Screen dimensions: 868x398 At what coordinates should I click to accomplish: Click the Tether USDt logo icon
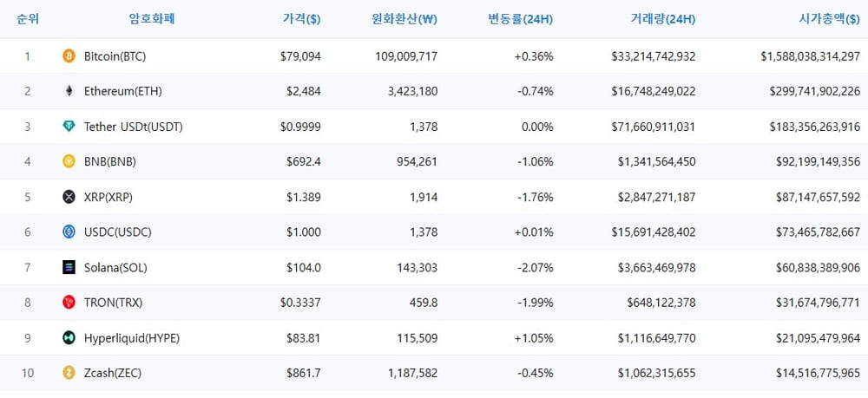pos(69,127)
